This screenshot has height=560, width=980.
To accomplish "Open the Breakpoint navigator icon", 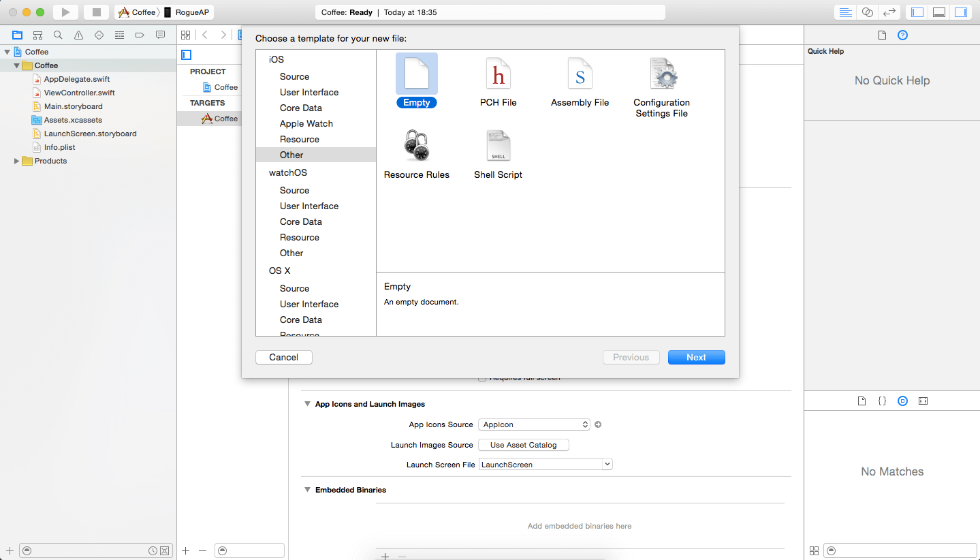I will (140, 35).
